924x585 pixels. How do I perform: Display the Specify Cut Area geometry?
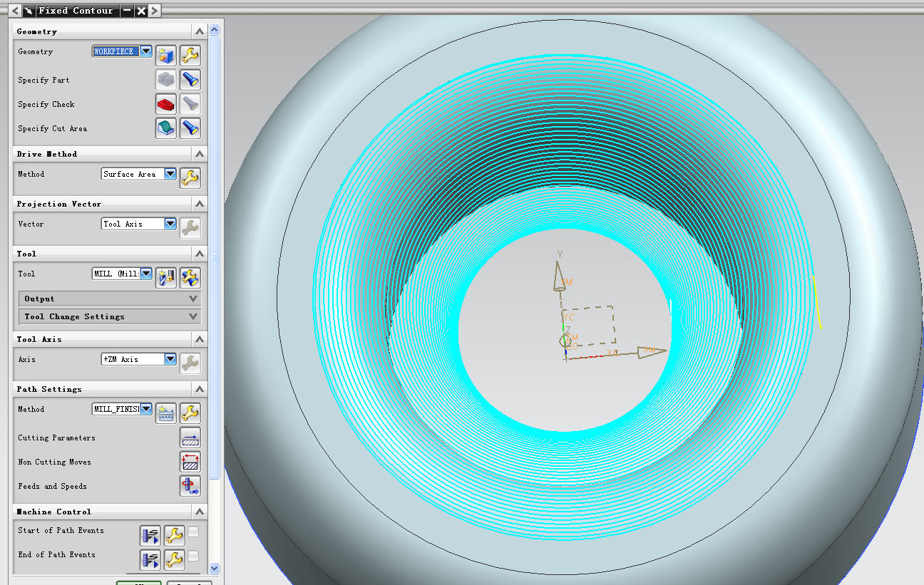point(190,128)
